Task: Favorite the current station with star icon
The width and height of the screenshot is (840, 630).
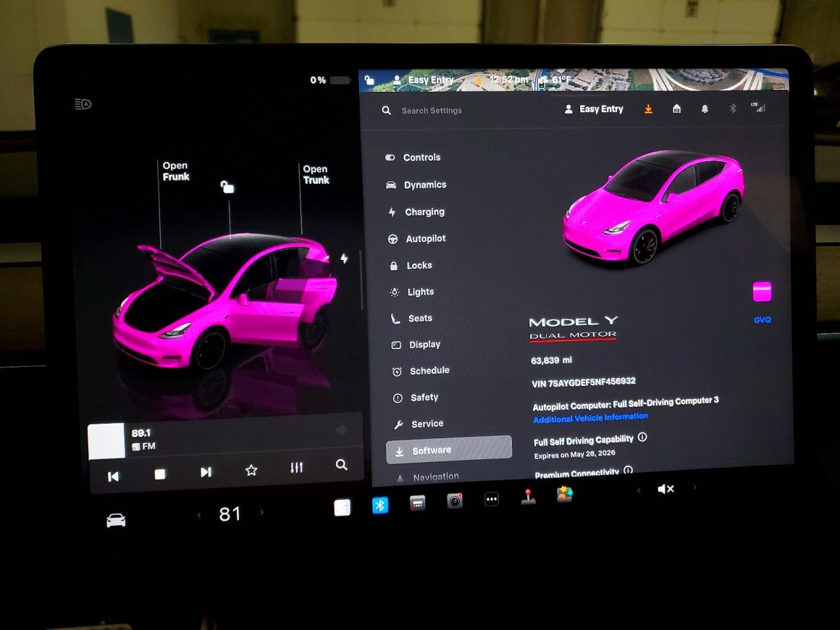Action: (251, 470)
